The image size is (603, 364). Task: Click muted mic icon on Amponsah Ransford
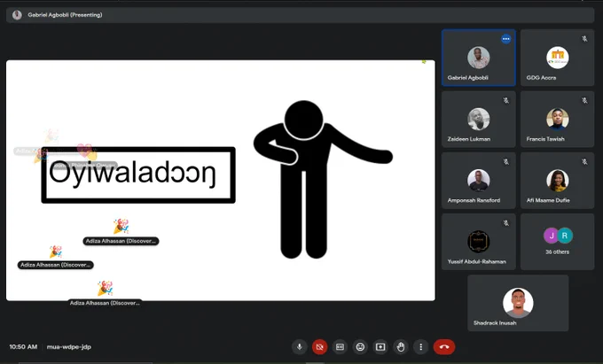506,162
